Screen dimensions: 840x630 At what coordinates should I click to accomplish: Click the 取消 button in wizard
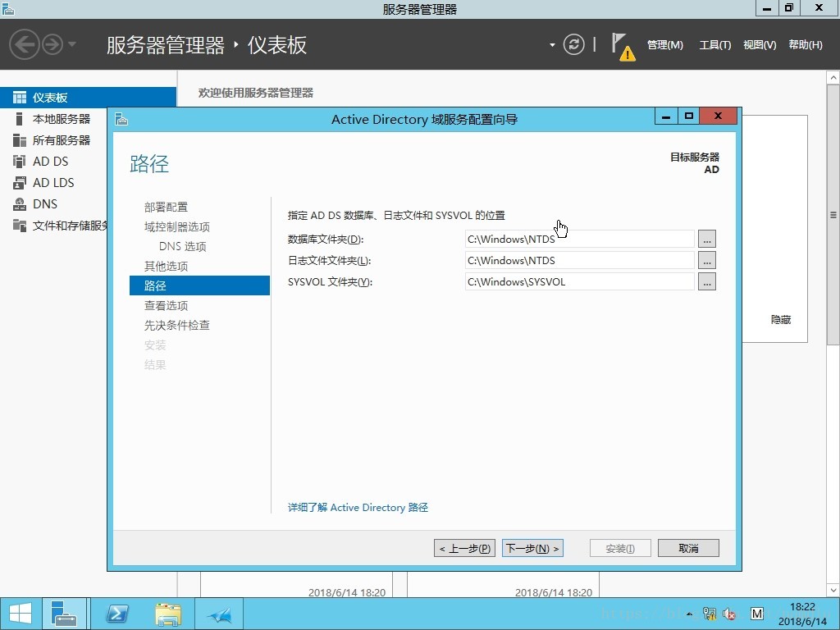click(x=688, y=548)
